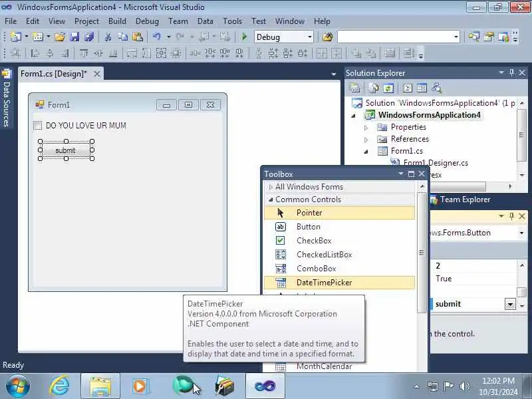Select the Form1.cs [Design] tab
This screenshot has height=399, width=532.
pos(54,74)
